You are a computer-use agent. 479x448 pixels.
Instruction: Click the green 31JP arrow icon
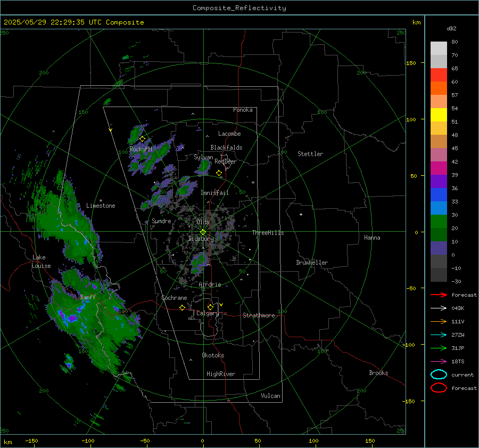439,348
